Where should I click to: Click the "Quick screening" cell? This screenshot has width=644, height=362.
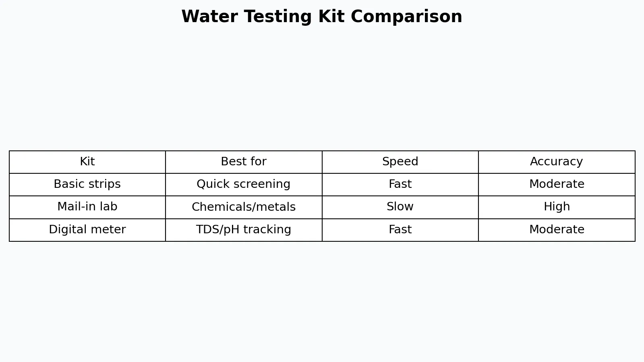tap(244, 184)
